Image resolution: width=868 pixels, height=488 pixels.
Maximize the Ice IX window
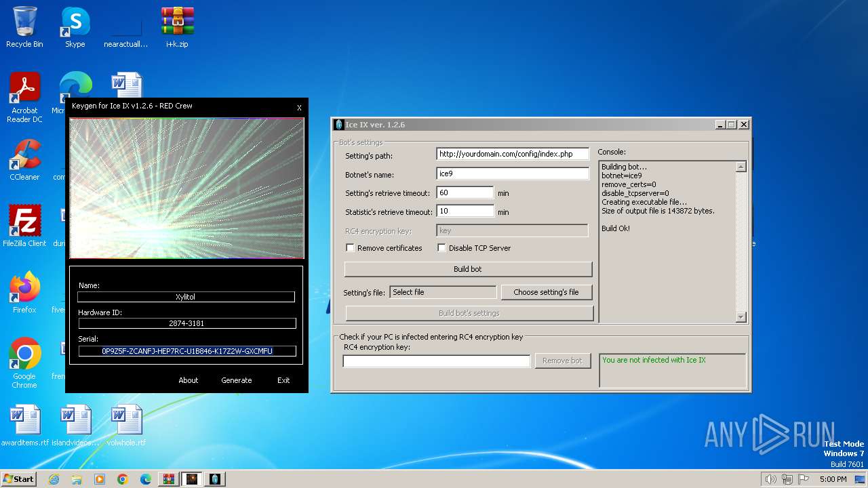tap(731, 125)
